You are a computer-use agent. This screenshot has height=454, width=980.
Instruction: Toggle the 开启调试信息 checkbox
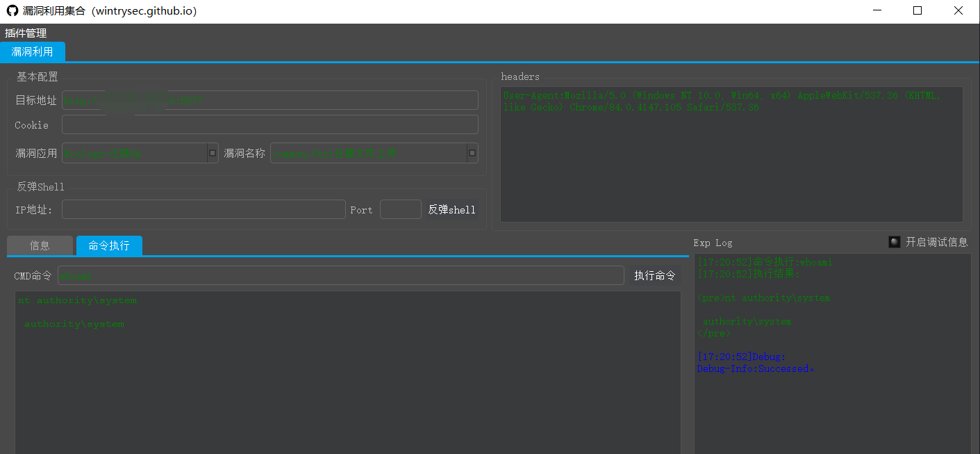[895, 242]
